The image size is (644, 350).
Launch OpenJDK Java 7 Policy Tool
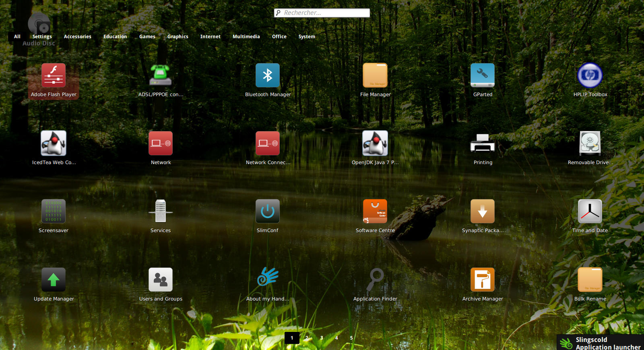point(375,148)
